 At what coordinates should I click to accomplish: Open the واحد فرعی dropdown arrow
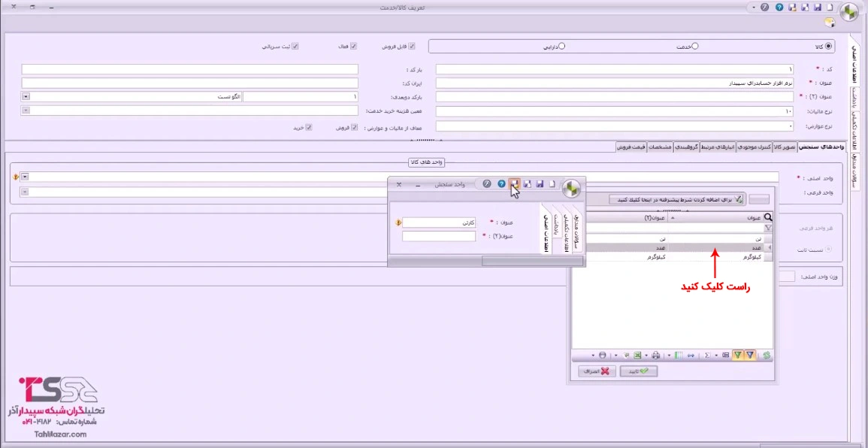25,192
